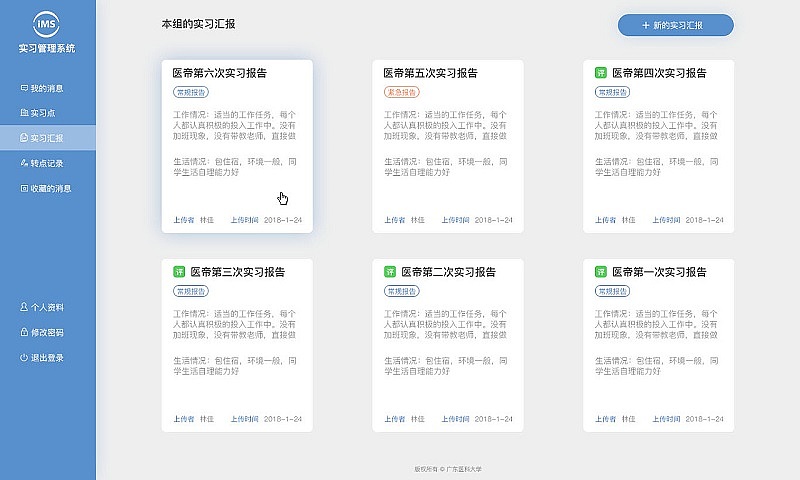Open the 医帝第六次实习报告 card
800x480 pixels.
click(237, 146)
